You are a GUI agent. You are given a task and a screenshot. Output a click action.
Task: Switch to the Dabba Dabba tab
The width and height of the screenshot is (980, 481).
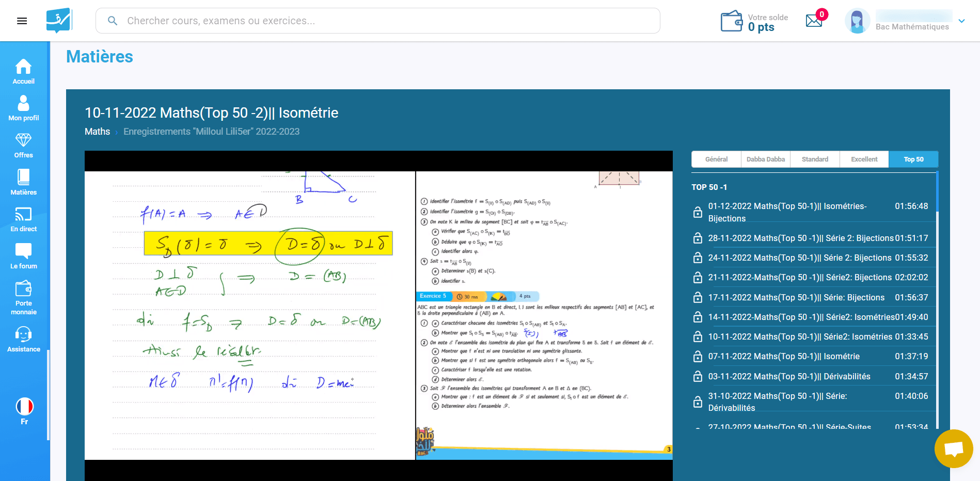coord(765,159)
